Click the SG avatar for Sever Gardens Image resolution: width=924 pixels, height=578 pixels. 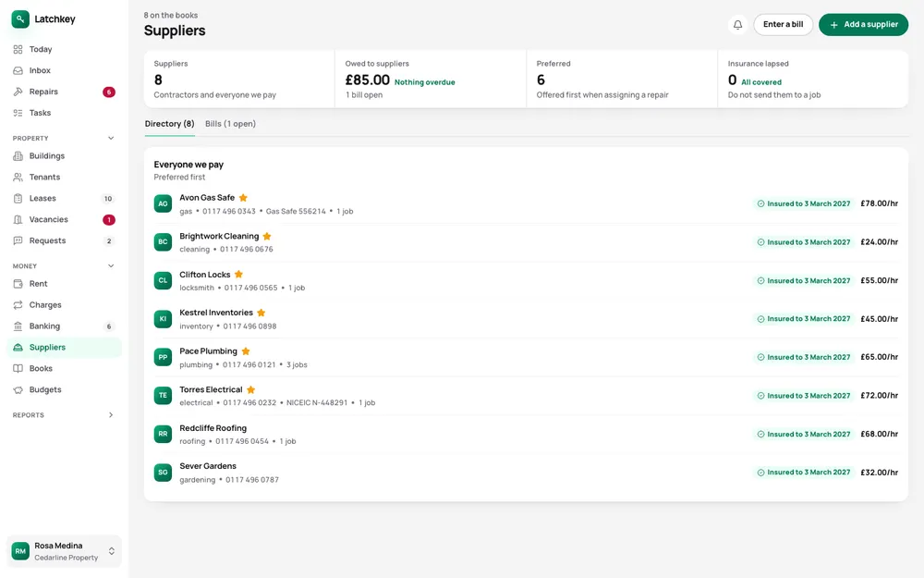coord(164,473)
